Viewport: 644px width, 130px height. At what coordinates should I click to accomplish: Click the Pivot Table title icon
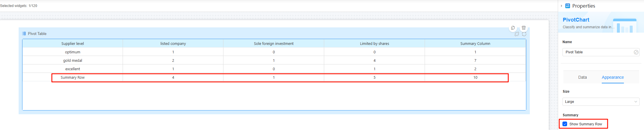[x=24, y=34]
